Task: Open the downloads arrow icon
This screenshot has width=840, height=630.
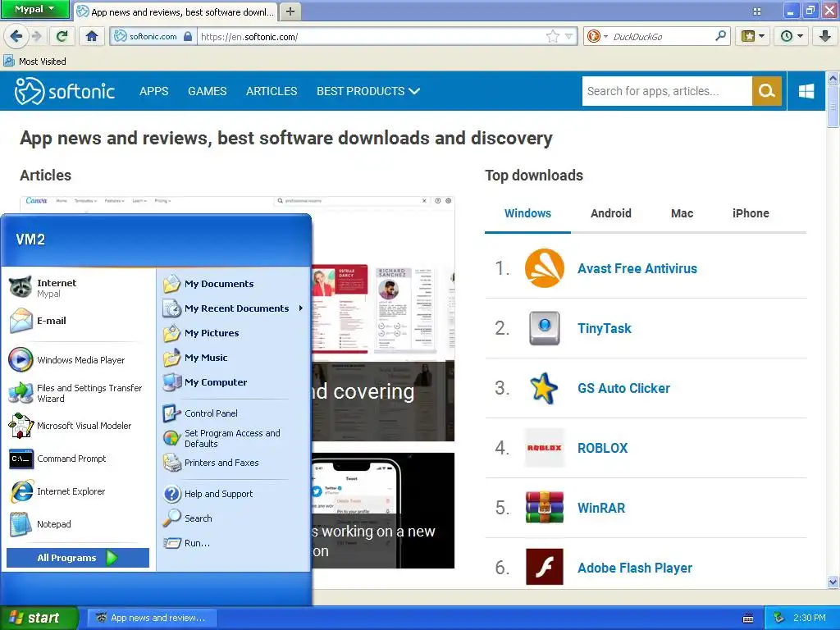Action: pyautogui.click(x=824, y=36)
